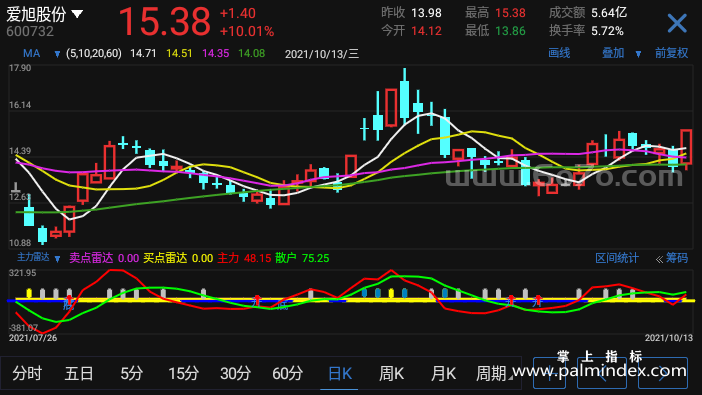Select the 60分 interval tab

[287, 373]
